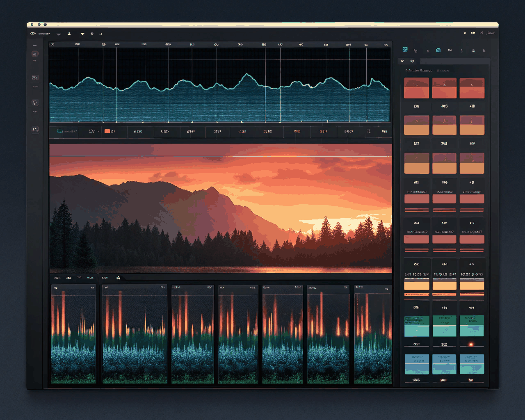This screenshot has height=420, width=525.
Task: Enable the 'Sy' toggle in the right panel header
Action: 412,61
